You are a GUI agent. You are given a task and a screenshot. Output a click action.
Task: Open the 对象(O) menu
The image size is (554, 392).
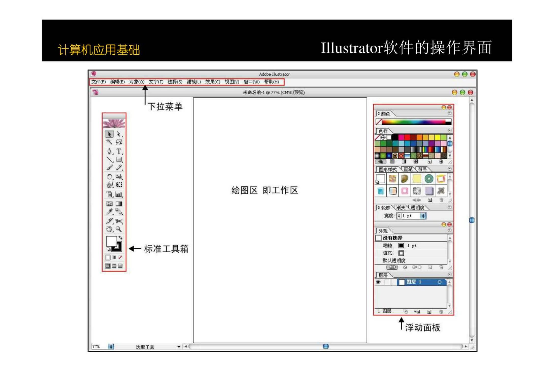(137, 82)
